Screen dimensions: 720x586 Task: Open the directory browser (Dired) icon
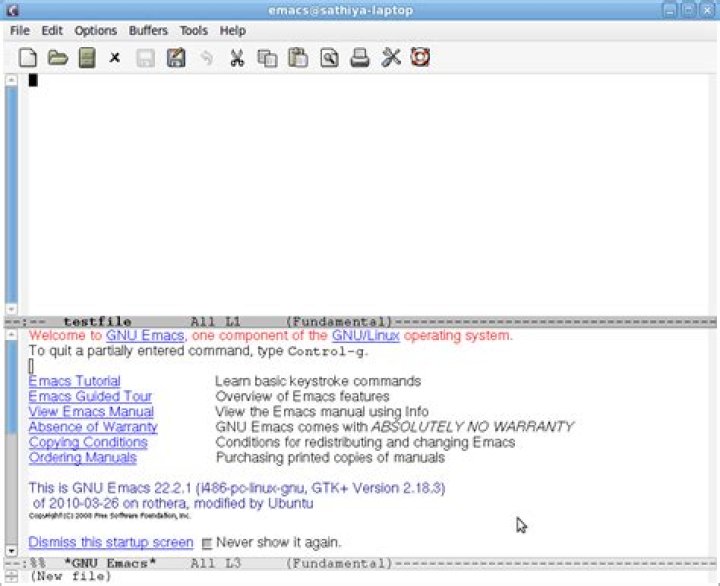pos(87,58)
